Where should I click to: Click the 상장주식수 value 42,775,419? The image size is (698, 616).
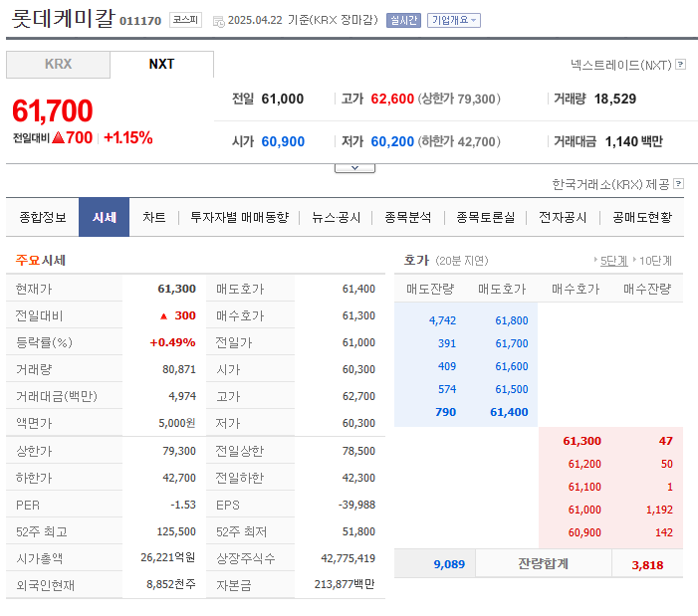(349, 558)
